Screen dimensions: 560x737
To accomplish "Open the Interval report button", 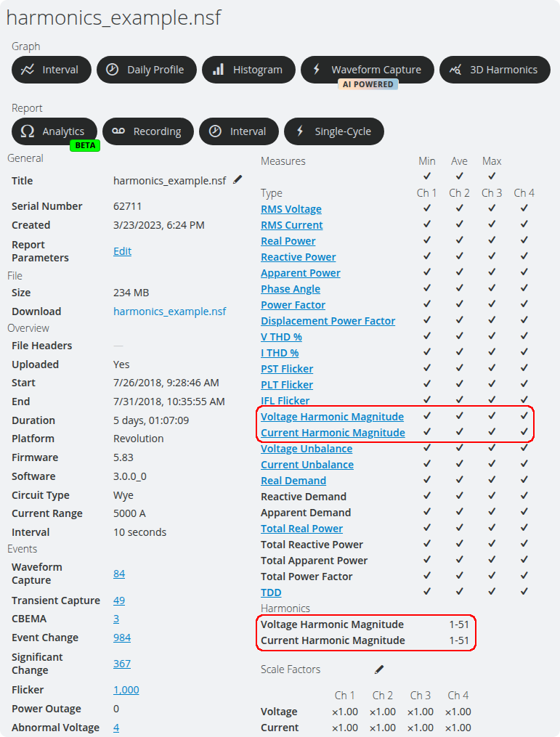I will (x=238, y=131).
